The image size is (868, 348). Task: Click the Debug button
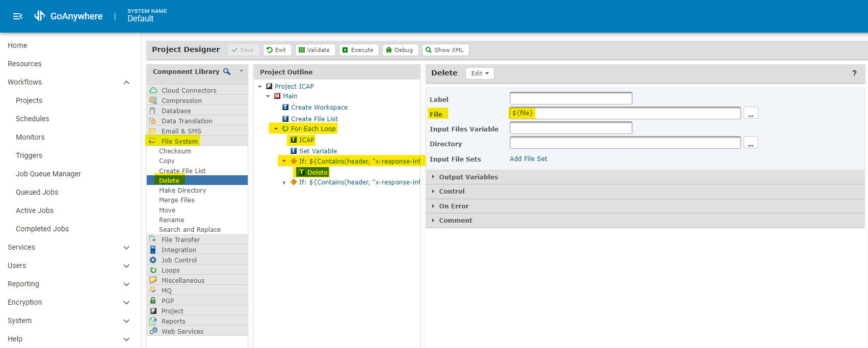(x=401, y=50)
